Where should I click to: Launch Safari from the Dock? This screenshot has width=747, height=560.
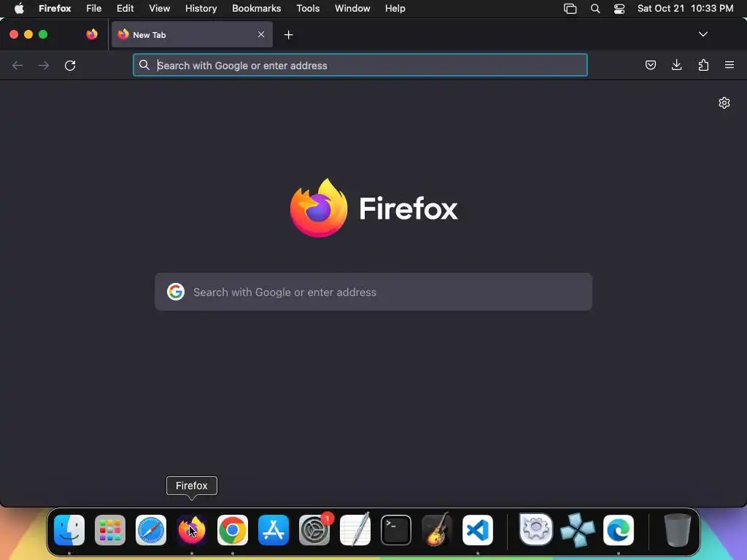pos(151,530)
